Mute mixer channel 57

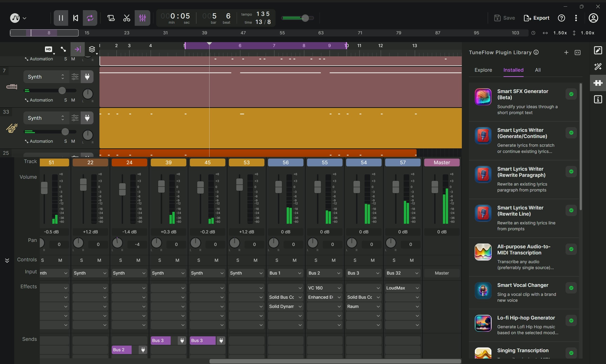412,260
